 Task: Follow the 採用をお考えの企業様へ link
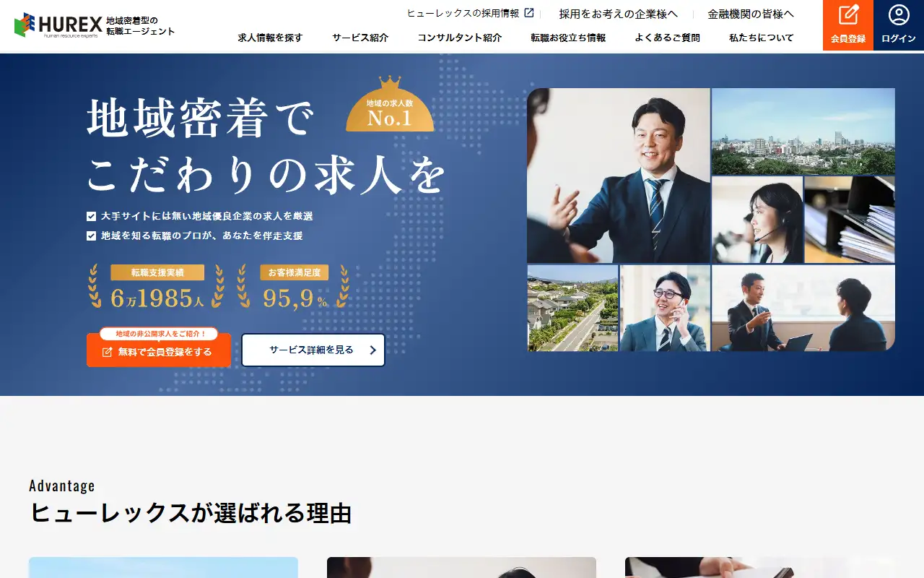(x=618, y=14)
